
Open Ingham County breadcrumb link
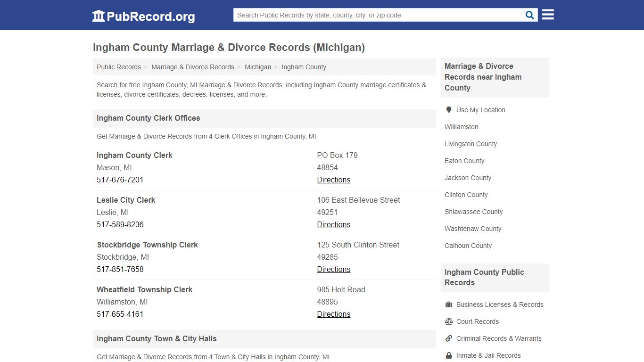tap(304, 67)
